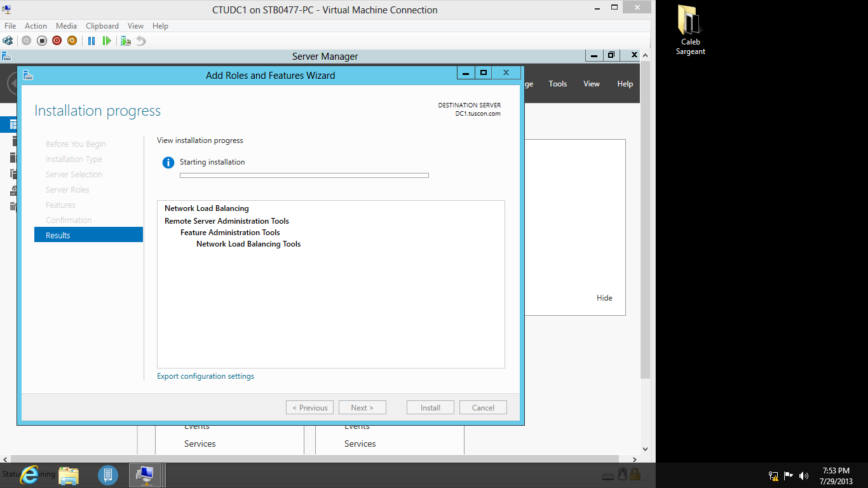Screen dimensions: 868x488
Task: Open the File menu
Action: click(x=10, y=26)
